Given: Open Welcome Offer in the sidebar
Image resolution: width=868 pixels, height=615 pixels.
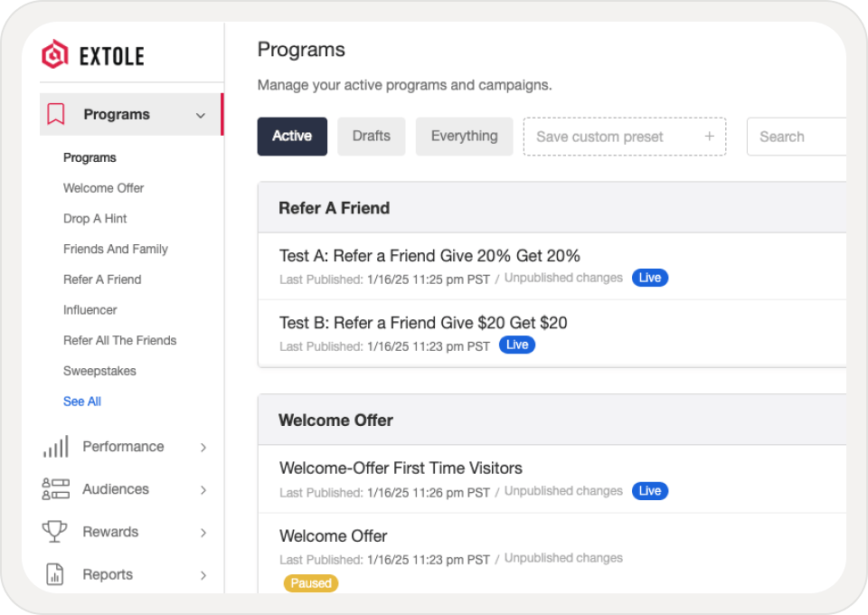Looking at the screenshot, I should (x=103, y=188).
